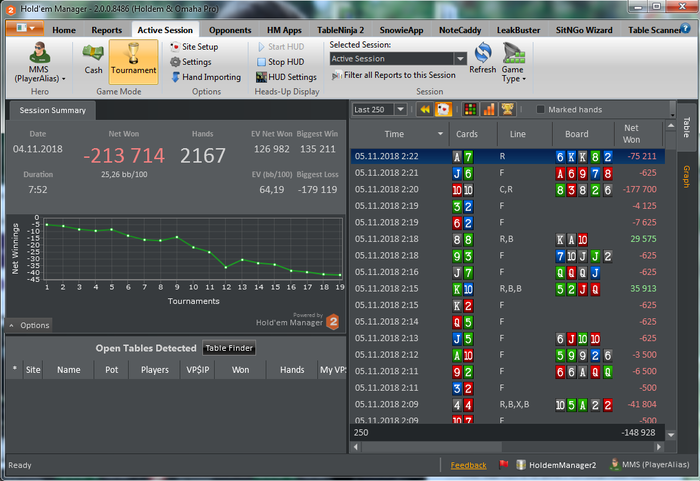The width and height of the screenshot is (700, 481).
Task: Click the HoldemManager2 database icon
Action: 521,464
